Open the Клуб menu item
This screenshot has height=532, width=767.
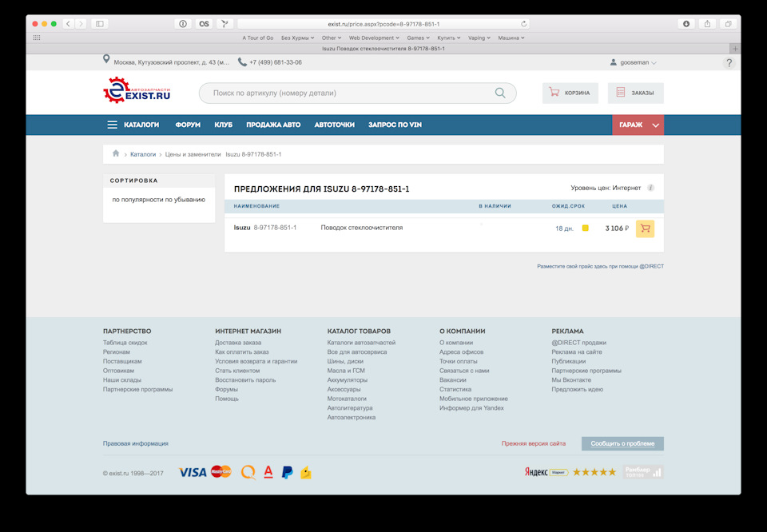[223, 125]
